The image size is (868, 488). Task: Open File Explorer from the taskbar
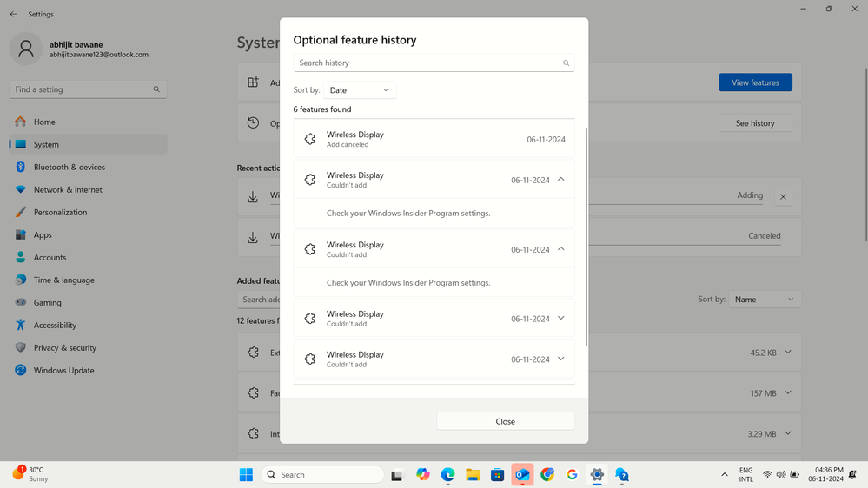pos(473,475)
